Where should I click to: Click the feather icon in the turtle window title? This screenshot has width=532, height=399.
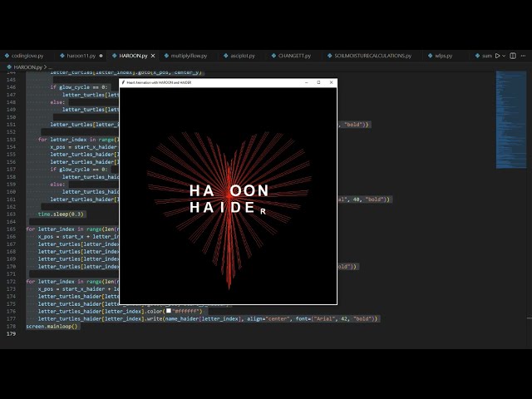click(124, 82)
